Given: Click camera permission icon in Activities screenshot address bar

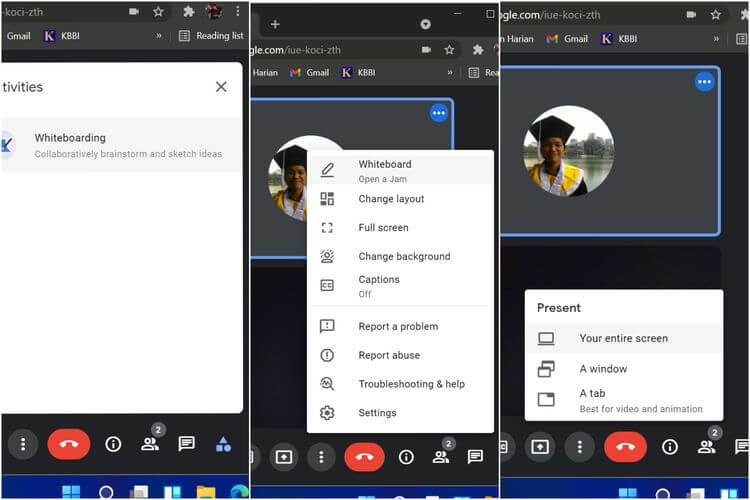Looking at the screenshot, I should pos(134,11).
